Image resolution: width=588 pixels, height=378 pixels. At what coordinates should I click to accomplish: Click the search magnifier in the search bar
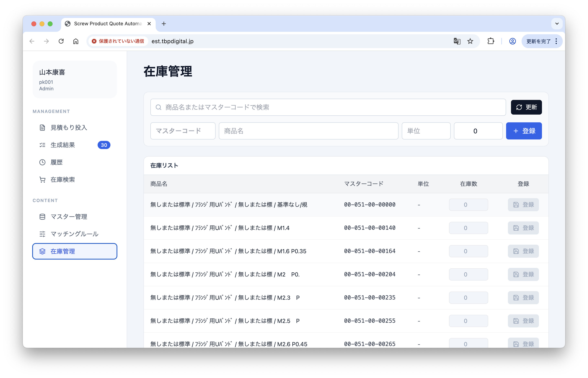pos(158,107)
